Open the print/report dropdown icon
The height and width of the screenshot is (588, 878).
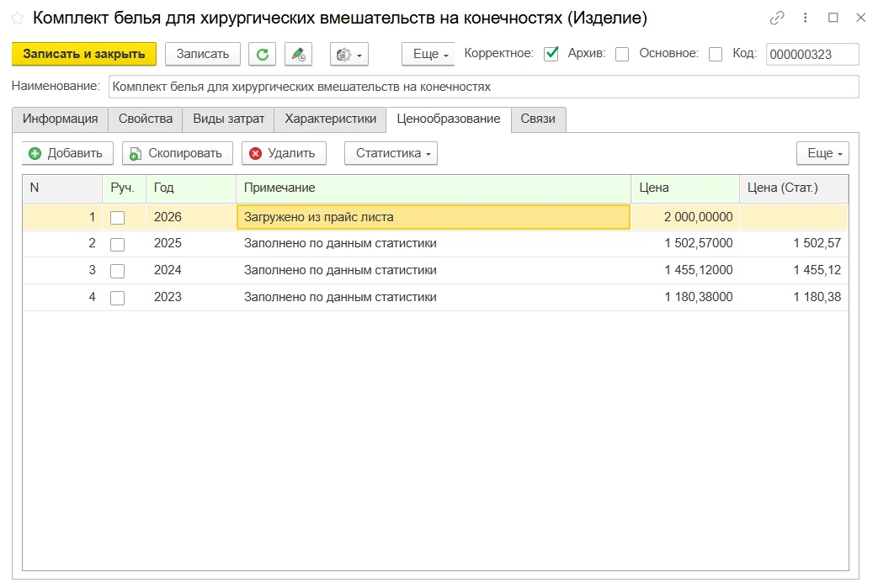[349, 55]
